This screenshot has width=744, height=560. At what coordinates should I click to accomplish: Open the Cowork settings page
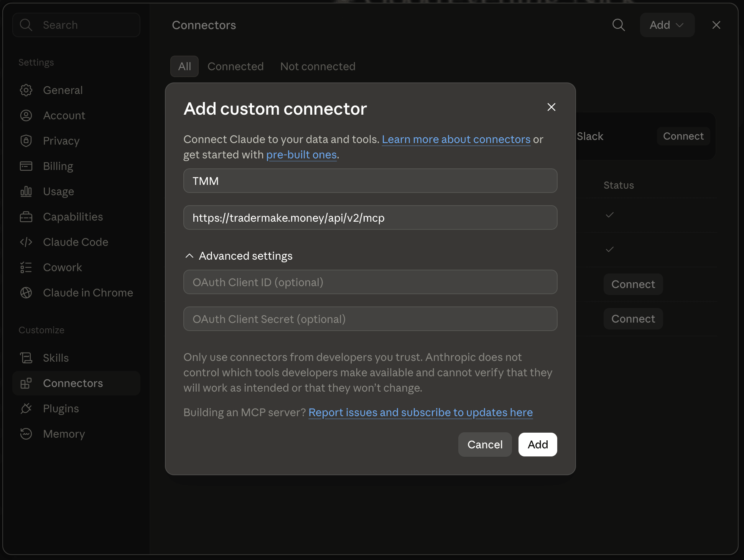click(x=76, y=267)
